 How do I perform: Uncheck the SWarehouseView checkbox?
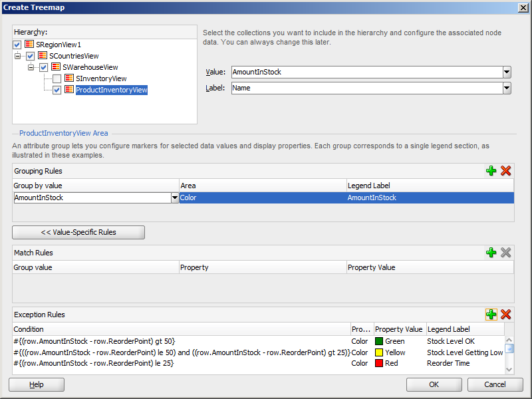(x=43, y=67)
